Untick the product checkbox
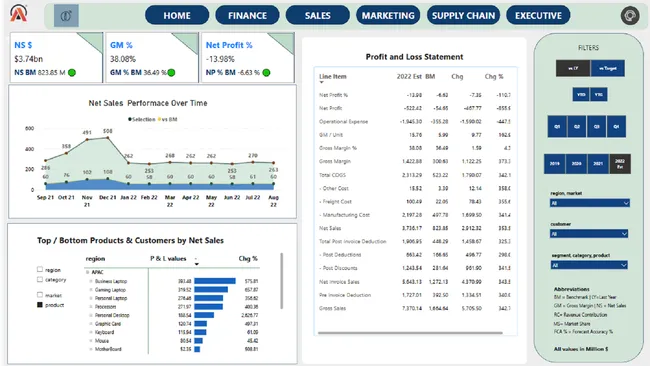The image size is (650, 366). 40,305
